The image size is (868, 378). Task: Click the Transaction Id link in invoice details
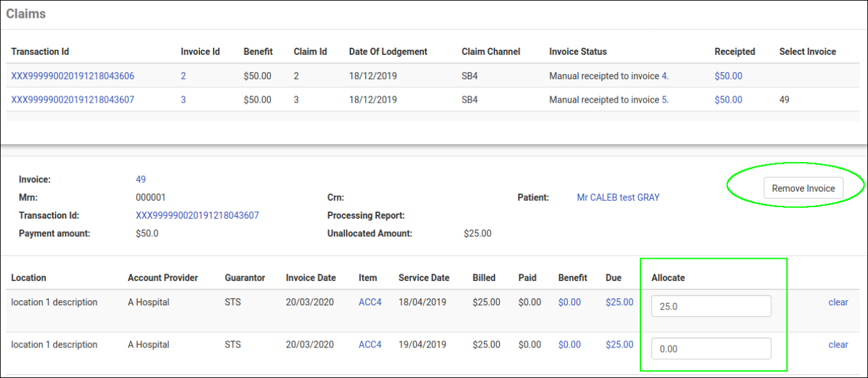(x=198, y=215)
